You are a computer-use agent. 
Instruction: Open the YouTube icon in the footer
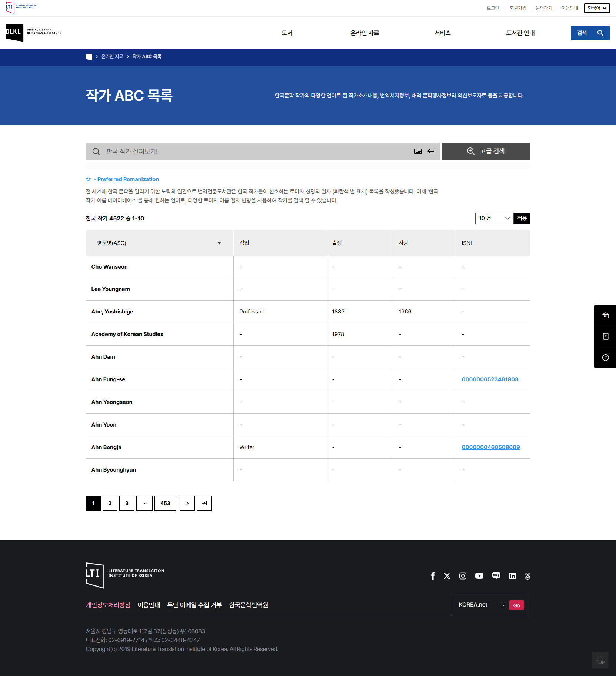(479, 576)
